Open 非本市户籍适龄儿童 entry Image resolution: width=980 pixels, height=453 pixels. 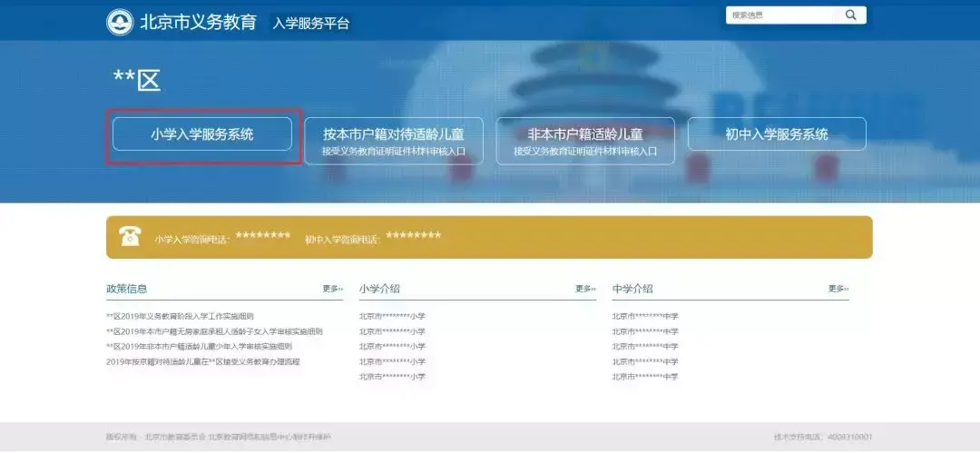[585, 141]
